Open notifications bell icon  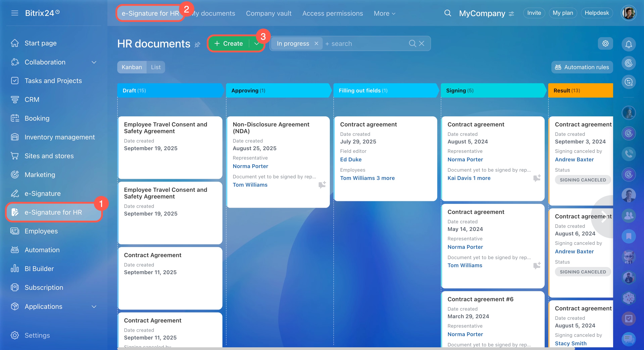[629, 44]
